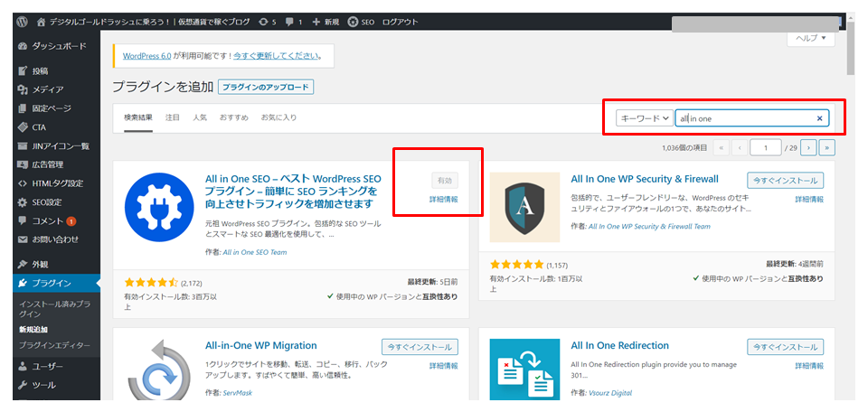Open the キーワード search type dropdown
Viewport: 868px width, 412px height.
(645, 118)
